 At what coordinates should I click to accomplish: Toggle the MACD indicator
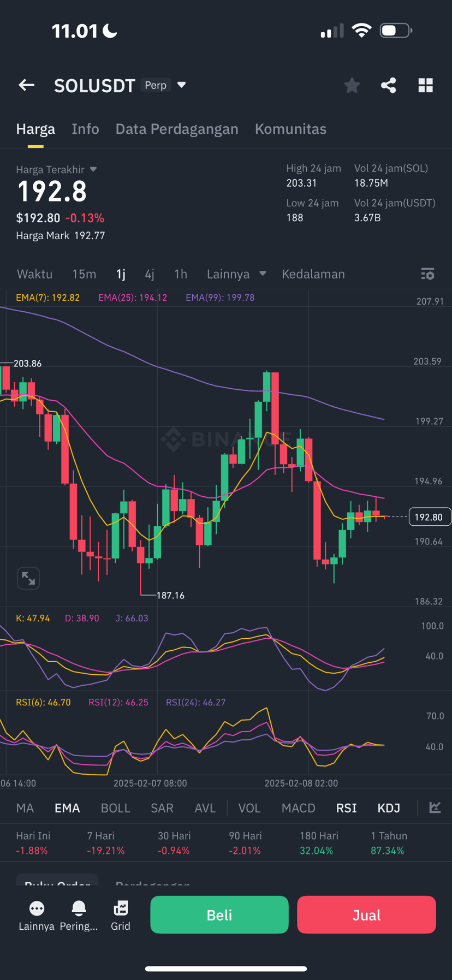point(299,808)
